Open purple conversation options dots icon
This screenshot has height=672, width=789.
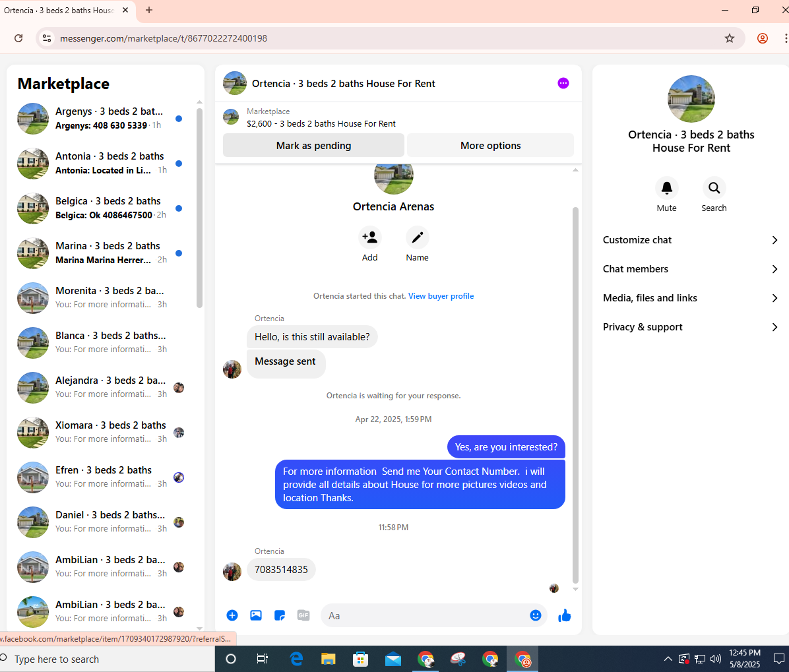coord(563,83)
